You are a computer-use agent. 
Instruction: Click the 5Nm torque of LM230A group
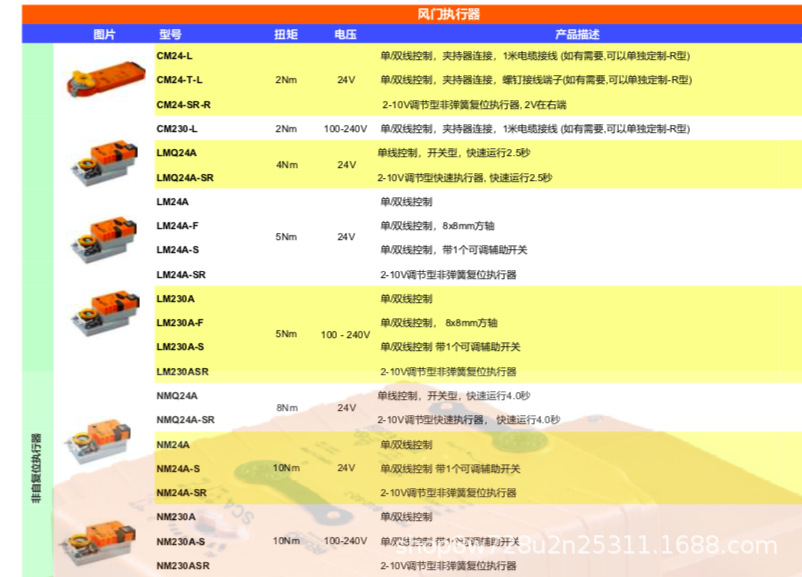click(286, 334)
